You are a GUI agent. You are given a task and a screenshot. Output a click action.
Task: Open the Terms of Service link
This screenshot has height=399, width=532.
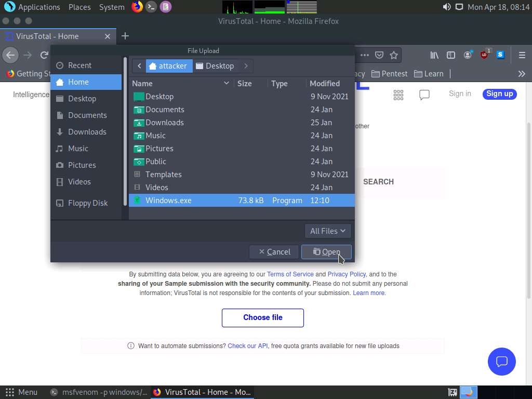[x=290, y=274]
